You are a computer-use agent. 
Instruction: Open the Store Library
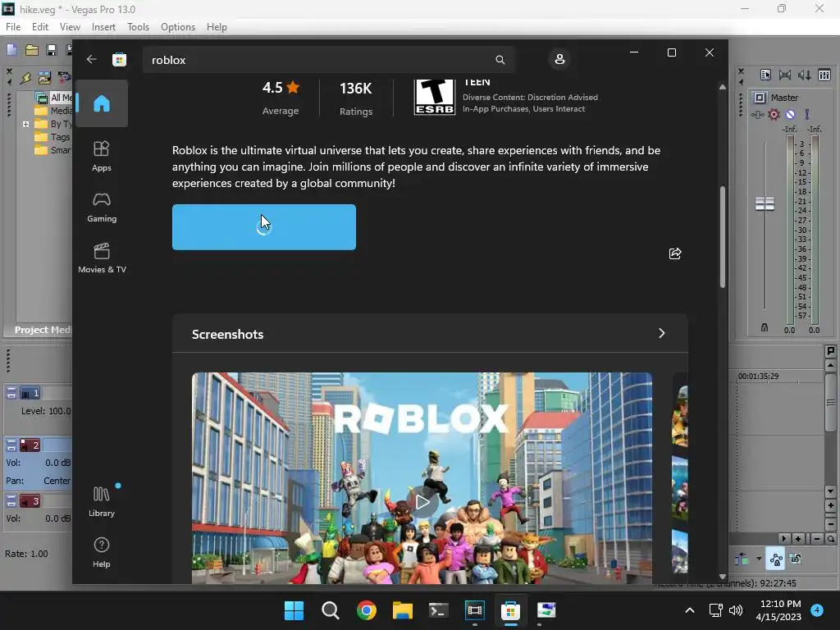coord(101,501)
